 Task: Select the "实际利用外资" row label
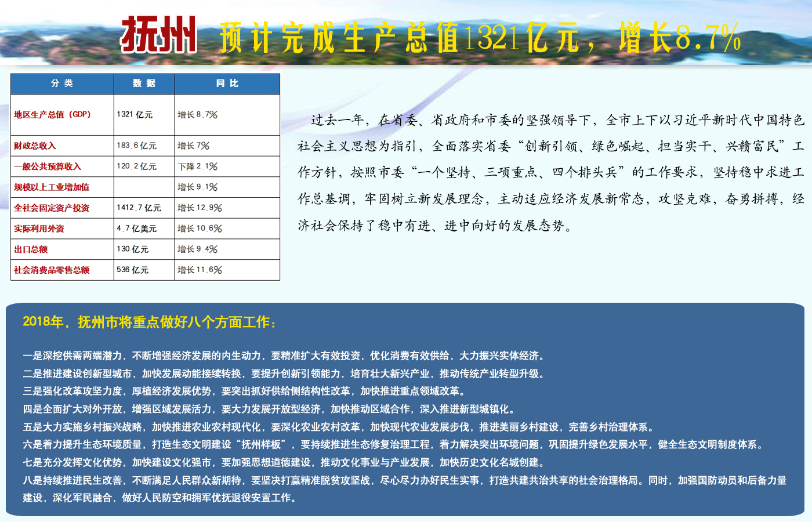click(39, 229)
